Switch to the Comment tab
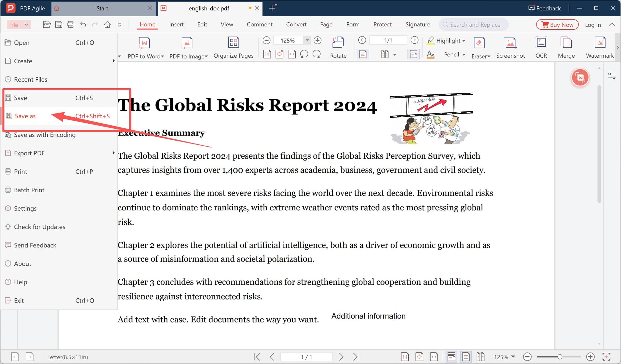The image size is (621, 364). point(259,25)
